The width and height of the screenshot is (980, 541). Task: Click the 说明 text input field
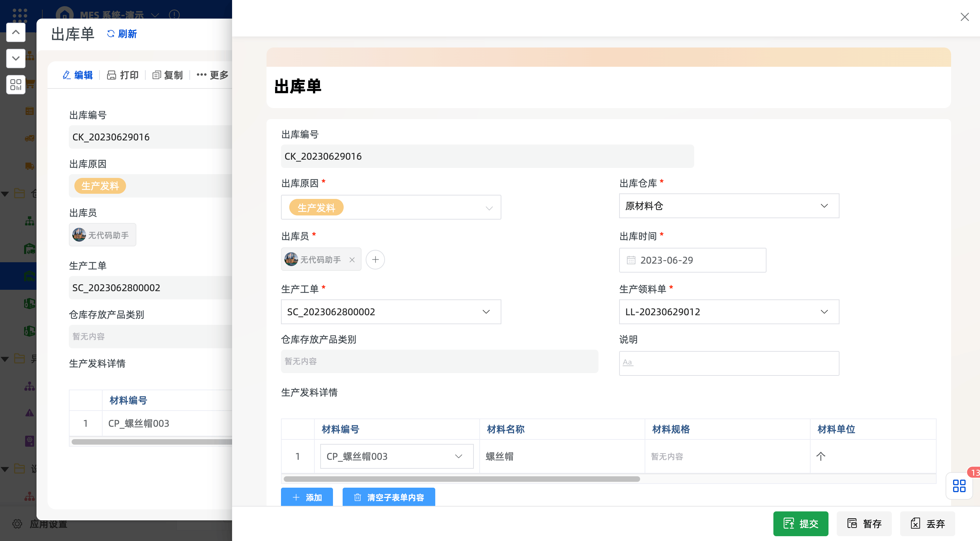pyautogui.click(x=729, y=363)
